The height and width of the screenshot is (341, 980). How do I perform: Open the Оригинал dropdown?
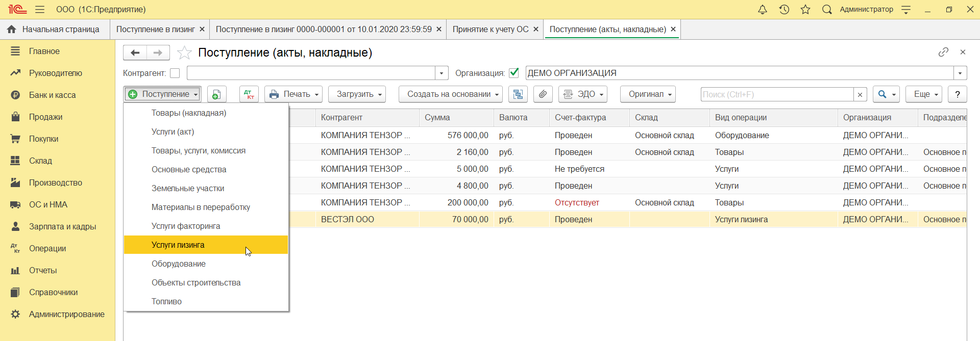click(648, 94)
